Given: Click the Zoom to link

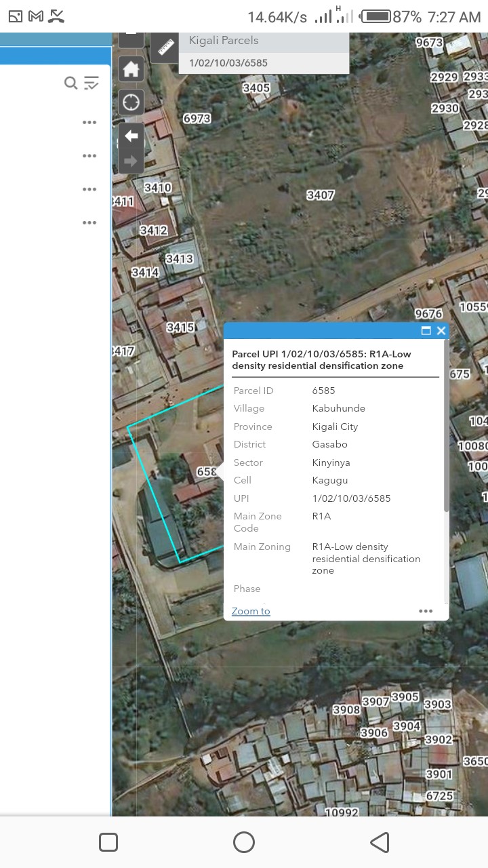Looking at the screenshot, I should click(251, 611).
